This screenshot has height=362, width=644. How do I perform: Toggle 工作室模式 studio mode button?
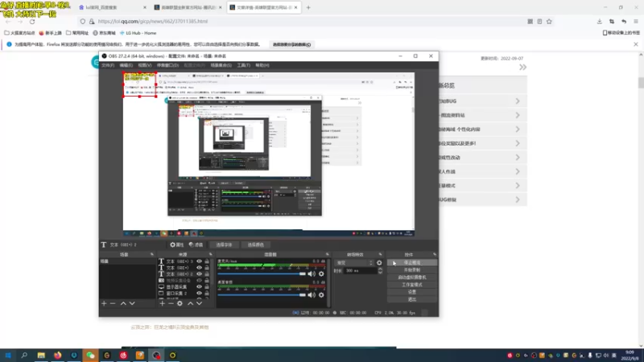tap(412, 285)
